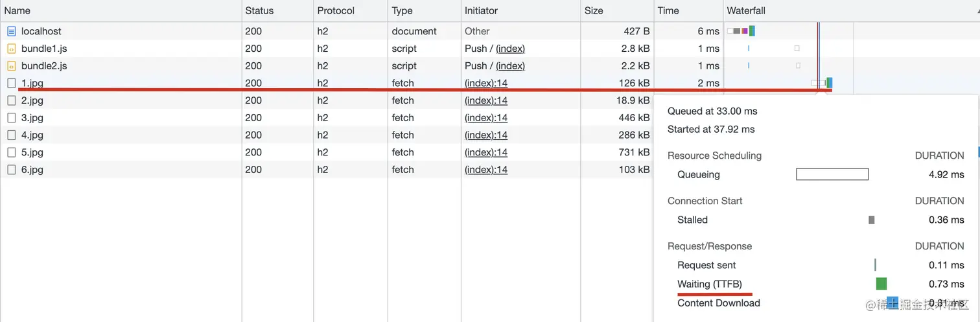Image resolution: width=980 pixels, height=322 pixels.
Task: Click the green Waiting (TTFB) timing bar
Action: pos(881,284)
